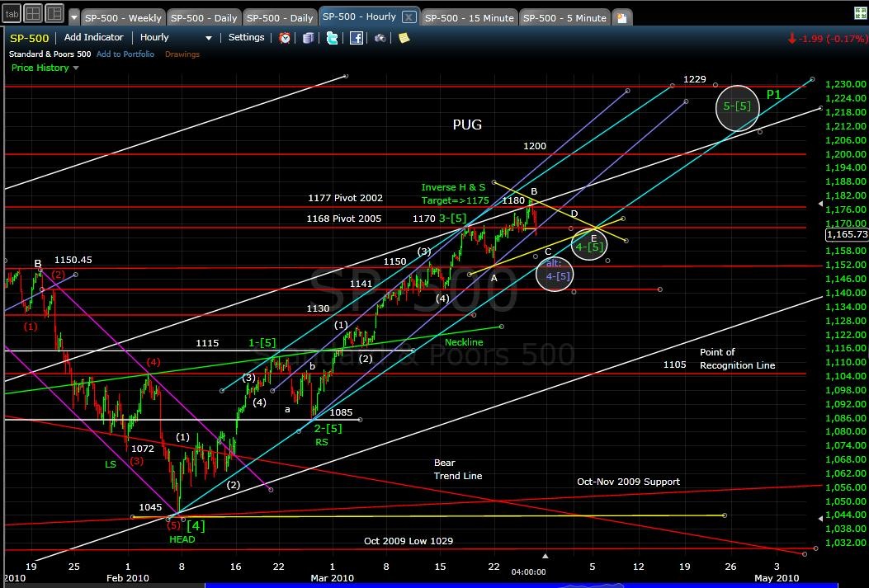This screenshot has height=588, width=869.
Task: Close the SP-500 - Hourly tab
Action: [409, 17]
